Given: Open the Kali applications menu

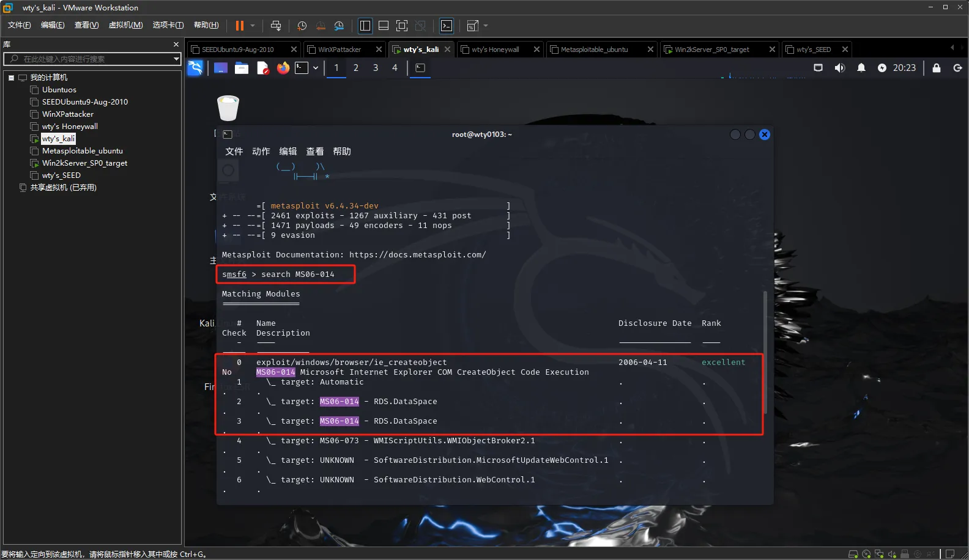Looking at the screenshot, I should [x=195, y=68].
